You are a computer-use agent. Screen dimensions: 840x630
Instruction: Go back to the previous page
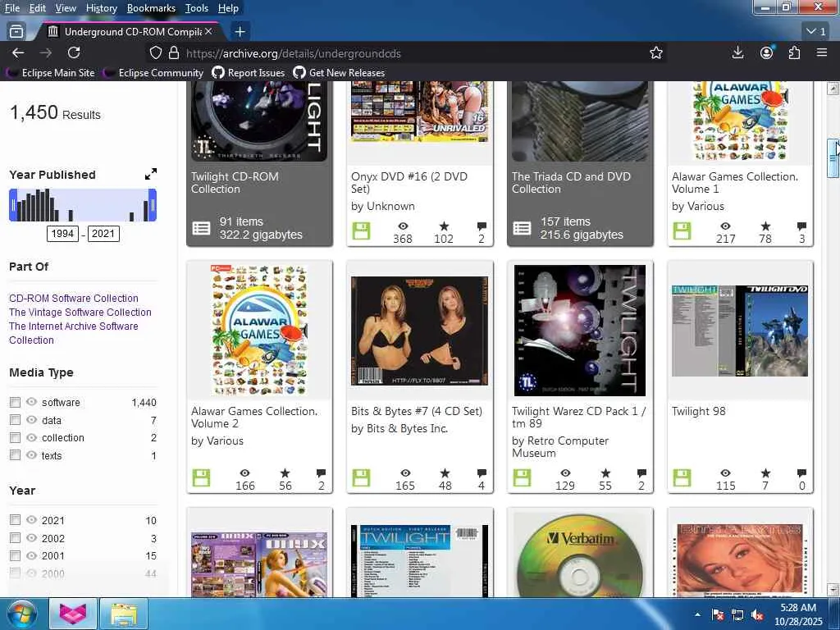point(18,52)
